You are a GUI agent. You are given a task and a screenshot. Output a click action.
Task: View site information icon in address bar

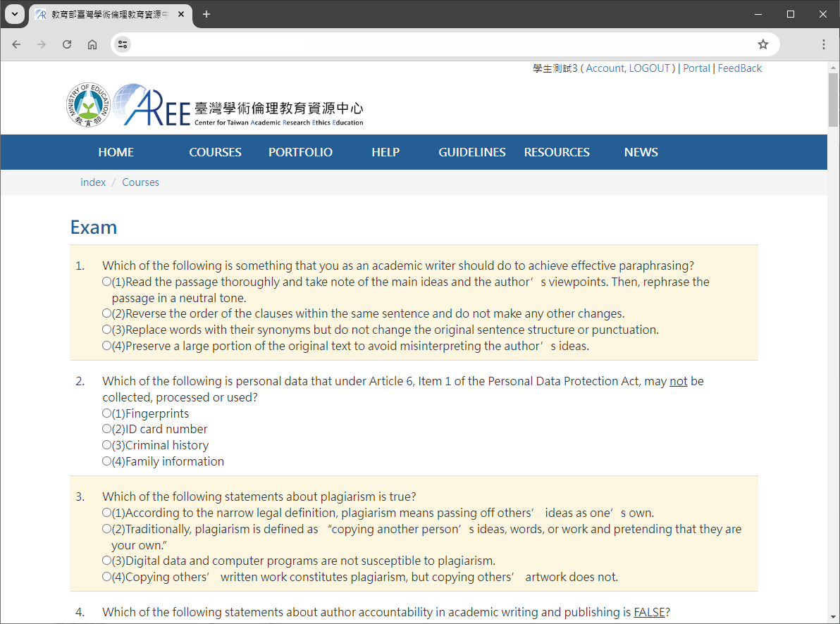[123, 44]
